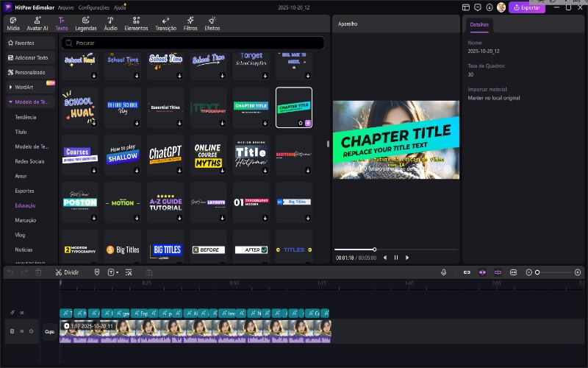Toggle visibility of the text track

click(21, 313)
